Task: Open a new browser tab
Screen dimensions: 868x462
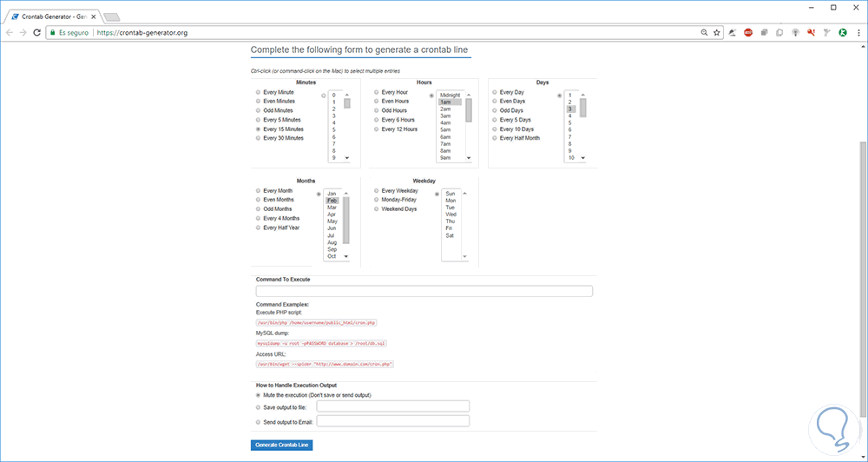Action: pos(111,17)
